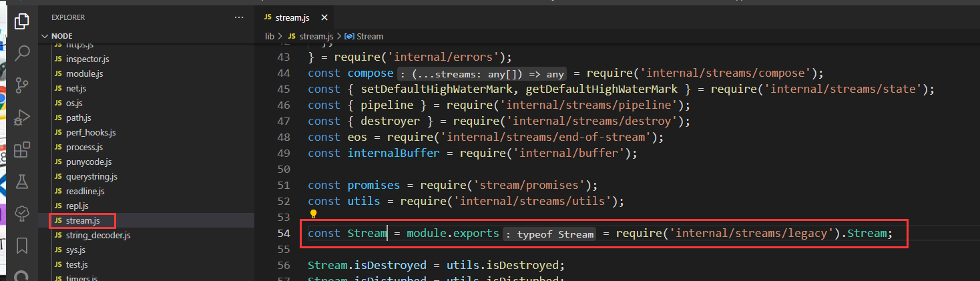This screenshot has height=281, width=980.
Task: Open the Search view in activity bar
Action: (21, 52)
